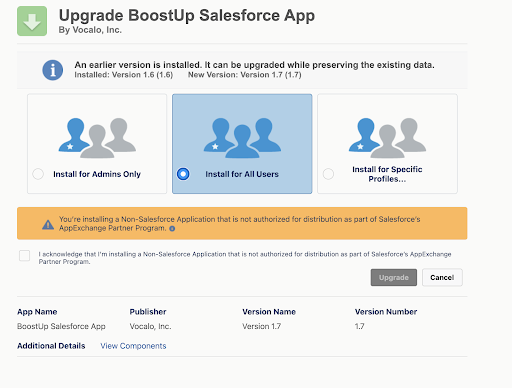Click the Upgrade button
Screen dimensions: 512x388
(394, 277)
